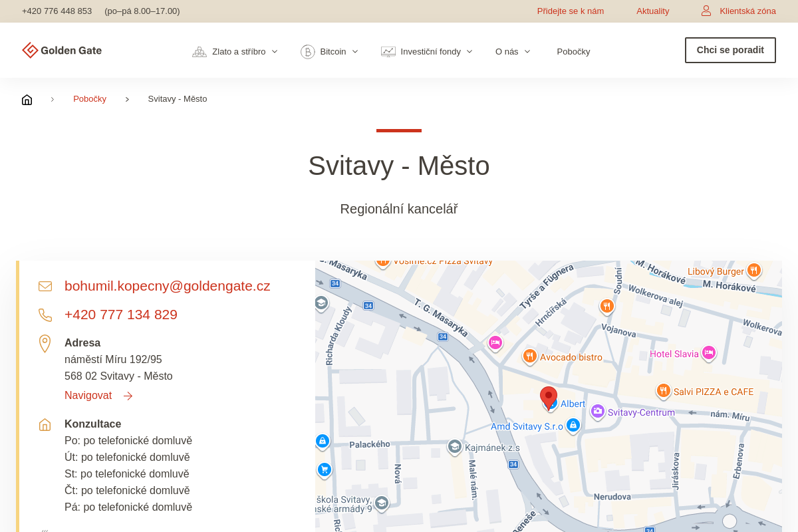The height and width of the screenshot is (532, 798).
Task: Click the phone +420 776 448 853 in top bar
Action: click(x=57, y=11)
